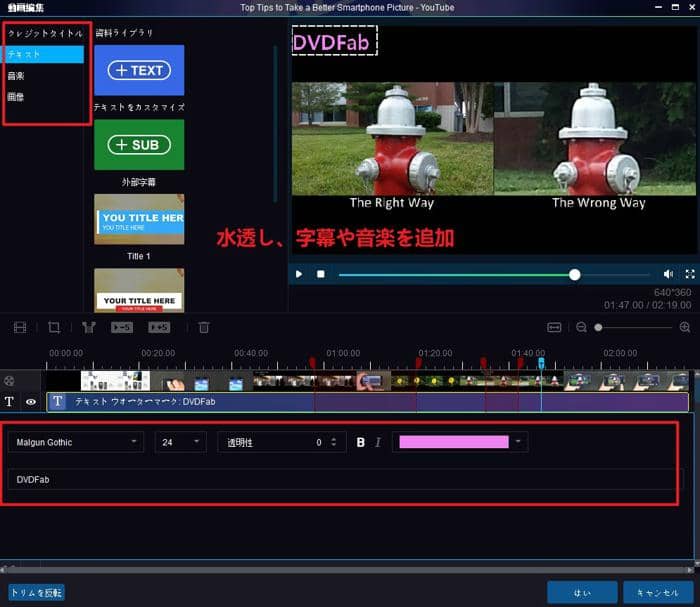Click the split clip icon

tap(89, 328)
